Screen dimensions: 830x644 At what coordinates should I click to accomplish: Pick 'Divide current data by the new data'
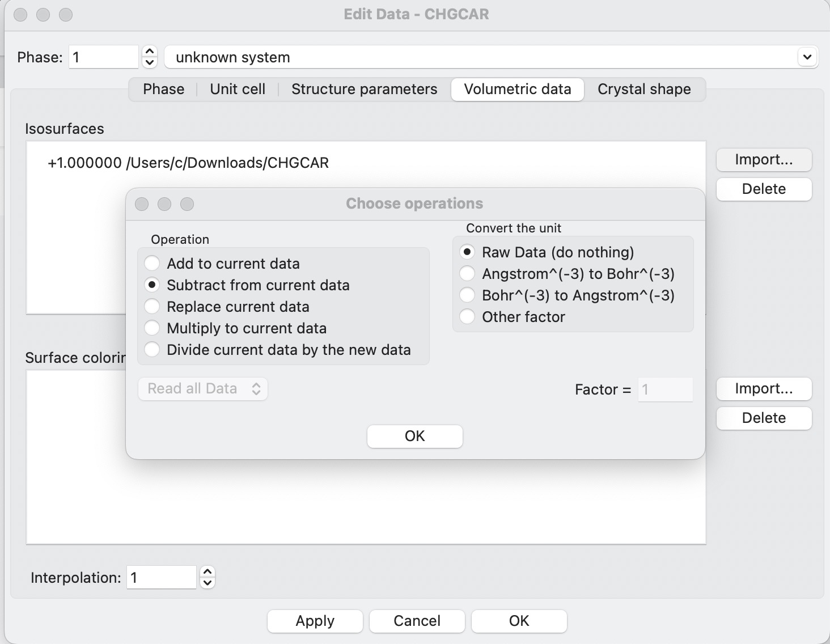[x=152, y=350]
